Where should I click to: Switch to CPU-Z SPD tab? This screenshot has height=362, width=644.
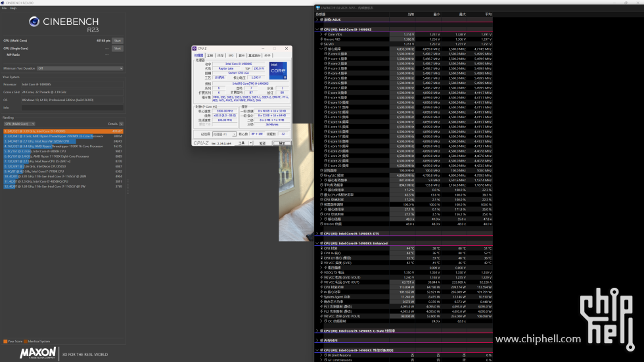click(231, 55)
